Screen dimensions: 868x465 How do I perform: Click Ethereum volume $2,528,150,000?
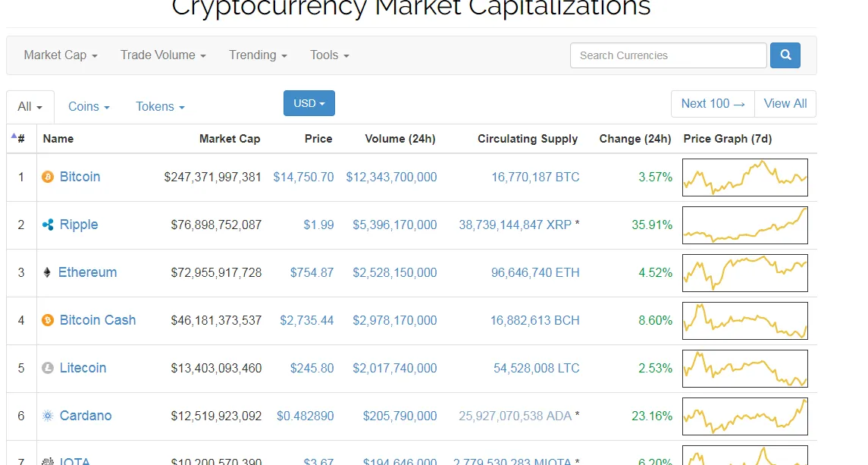point(395,272)
